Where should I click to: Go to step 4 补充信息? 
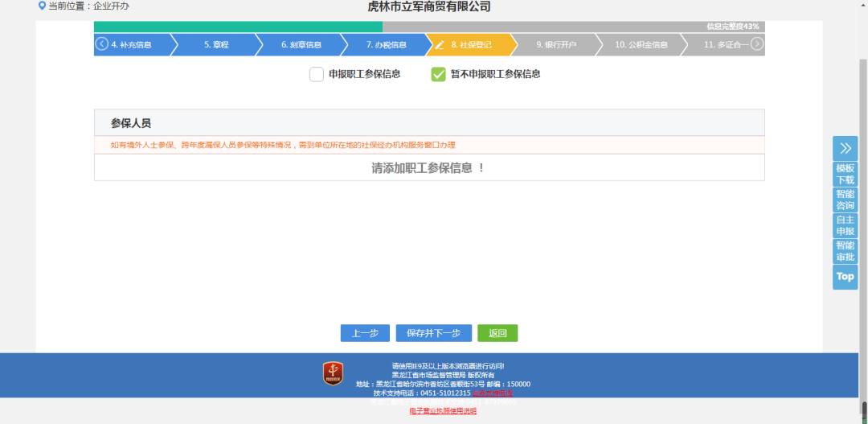pos(132,45)
